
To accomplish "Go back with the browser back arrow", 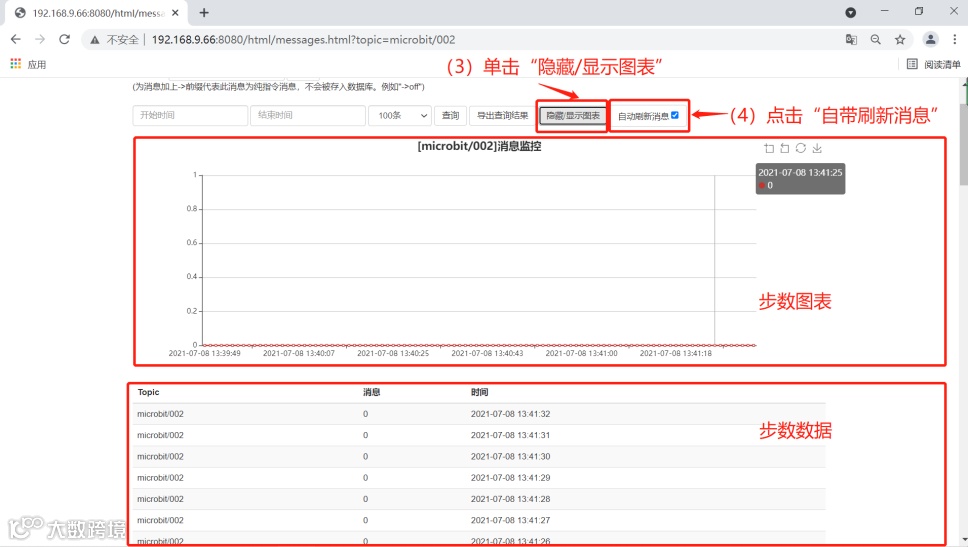I will coord(15,40).
